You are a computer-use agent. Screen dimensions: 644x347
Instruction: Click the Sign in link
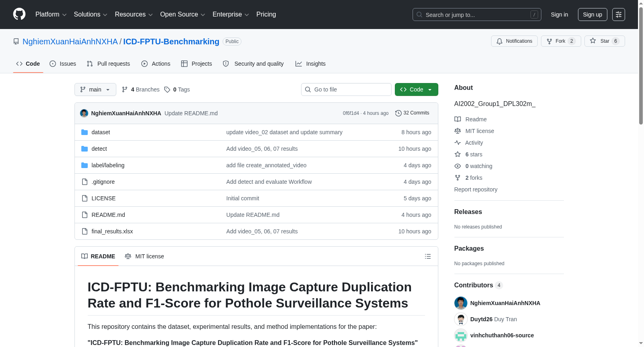559,15
